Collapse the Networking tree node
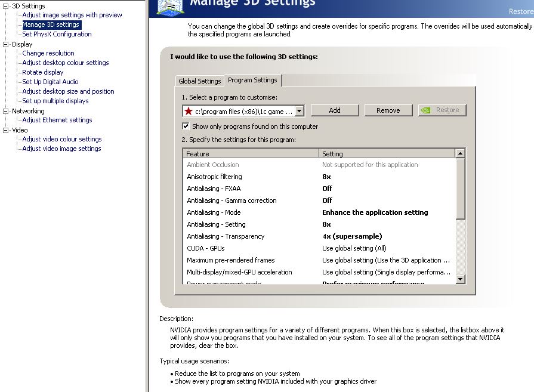Screen dimensions: 534x392 point(5,111)
